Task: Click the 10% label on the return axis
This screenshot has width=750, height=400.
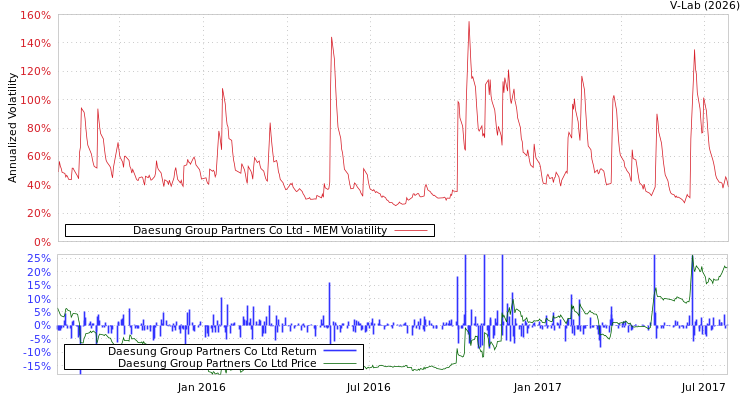Action: pyautogui.click(x=38, y=299)
